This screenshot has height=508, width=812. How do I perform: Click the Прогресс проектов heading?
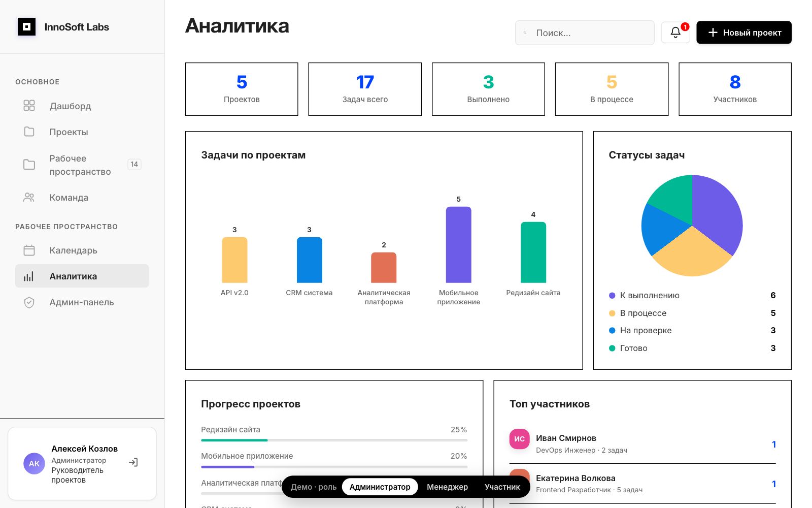click(251, 404)
